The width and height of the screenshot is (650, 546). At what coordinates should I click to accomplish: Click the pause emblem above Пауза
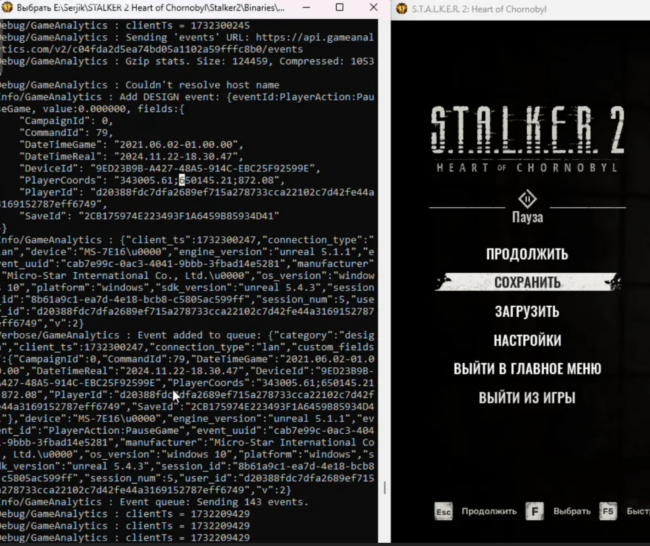(526, 194)
